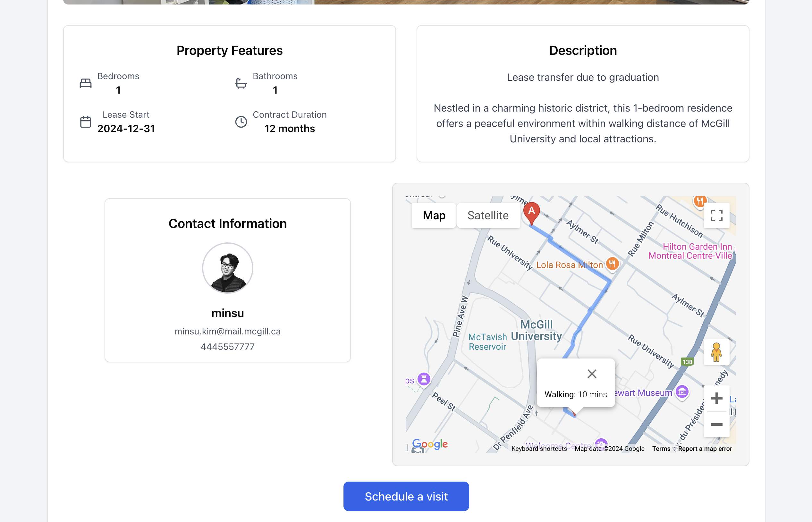Click the Street View pegman icon

point(716,352)
